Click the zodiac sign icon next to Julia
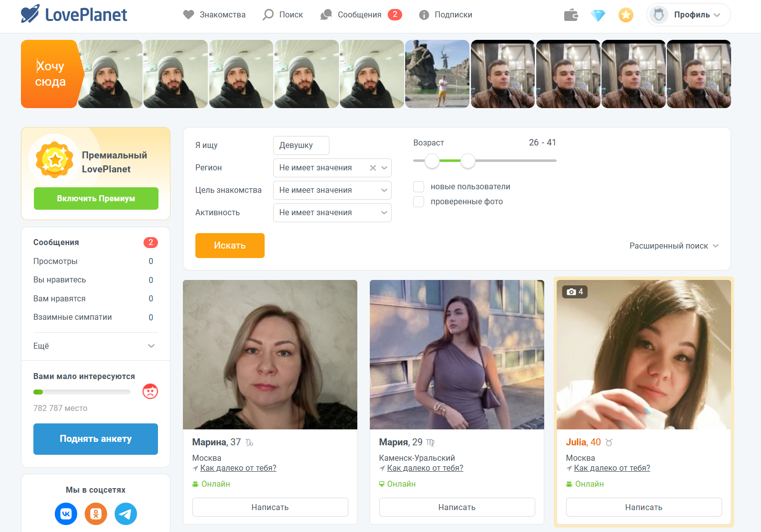The height and width of the screenshot is (532, 761). tap(609, 442)
